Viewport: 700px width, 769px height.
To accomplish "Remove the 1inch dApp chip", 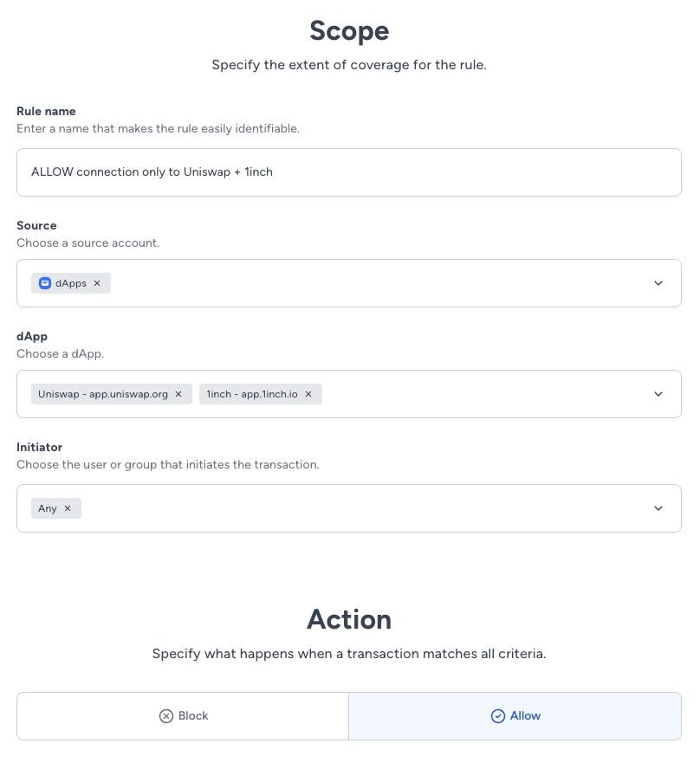I will [308, 394].
